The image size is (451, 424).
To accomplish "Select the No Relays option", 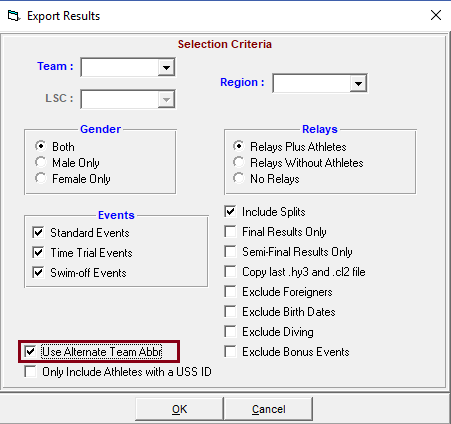I will pyautogui.click(x=238, y=178).
